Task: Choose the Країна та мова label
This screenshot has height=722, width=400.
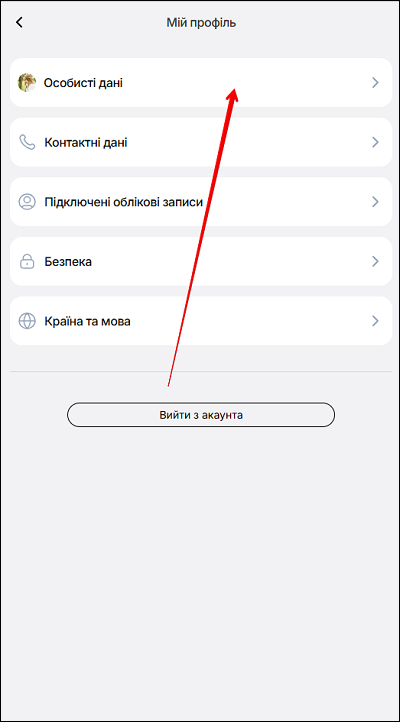Action: [x=87, y=321]
